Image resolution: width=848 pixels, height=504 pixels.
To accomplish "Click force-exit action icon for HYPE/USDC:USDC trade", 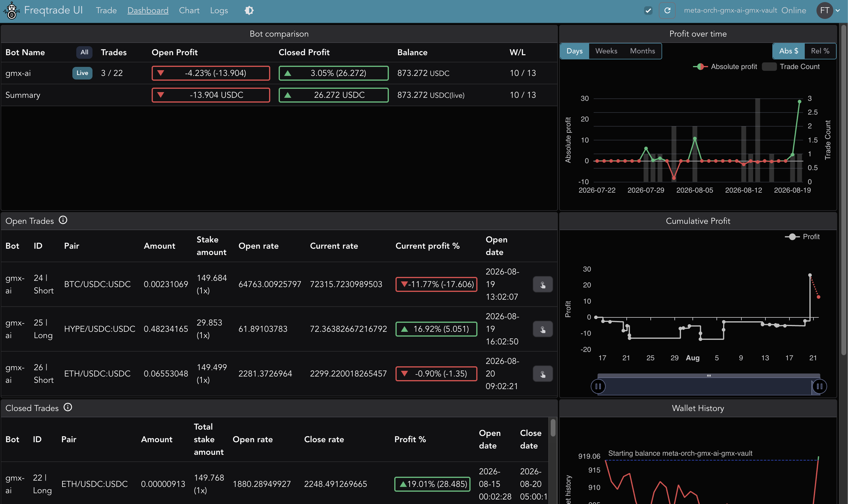I will [542, 329].
